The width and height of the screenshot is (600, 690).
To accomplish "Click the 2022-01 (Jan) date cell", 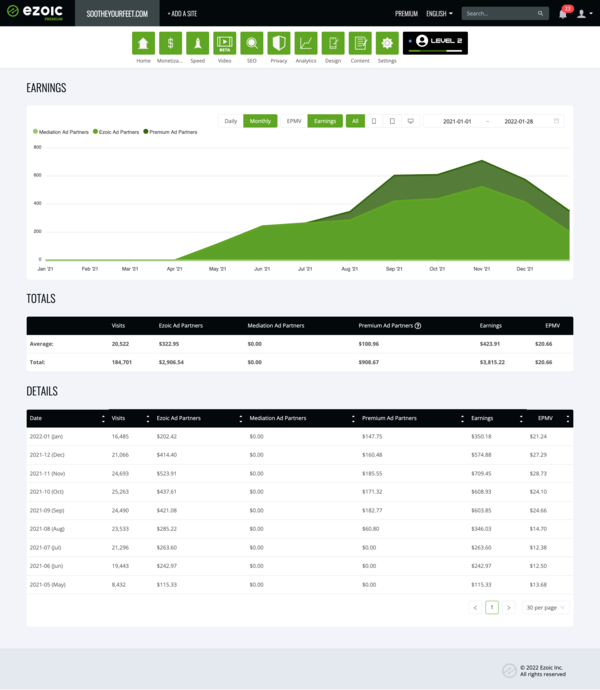I will coord(46,437).
